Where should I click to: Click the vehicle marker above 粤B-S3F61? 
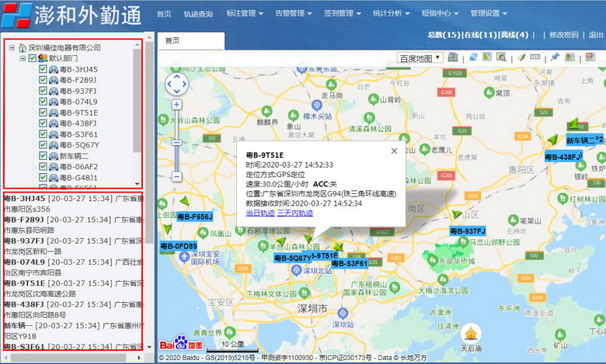click(339, 247)
